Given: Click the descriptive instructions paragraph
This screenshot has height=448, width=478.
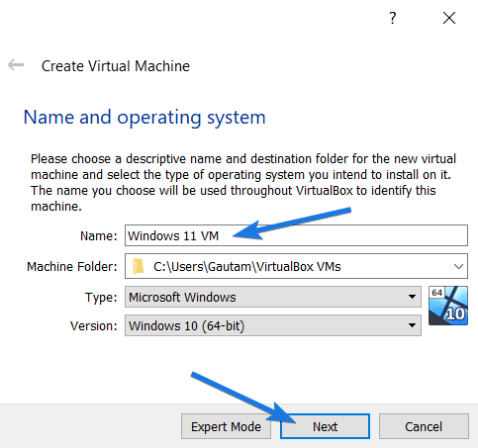Looking at the screenshot, I should click(x=243, y=183).
